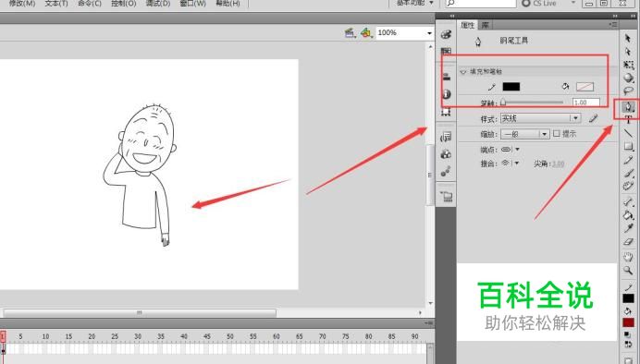Open the Swatches panel icon
Screen dimensions: 640x364
point(446,51)
